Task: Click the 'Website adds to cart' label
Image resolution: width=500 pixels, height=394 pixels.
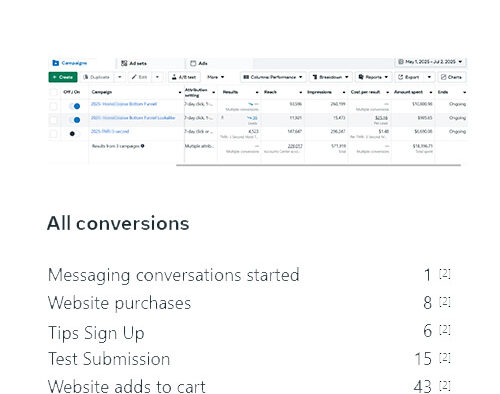Action: (127, 387)
